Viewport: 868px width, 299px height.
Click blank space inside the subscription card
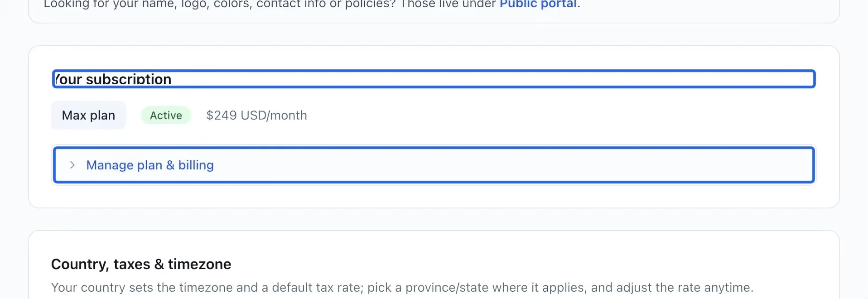(544, 115)
